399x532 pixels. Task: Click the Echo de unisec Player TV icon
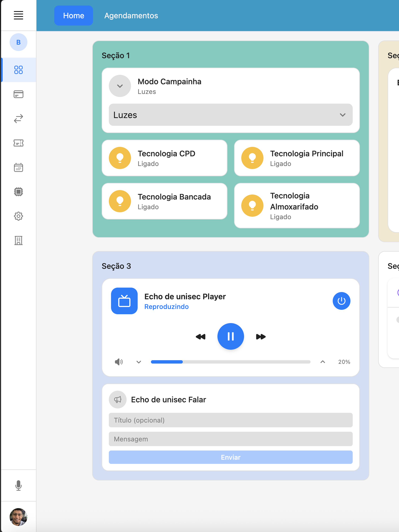pyautogui.click(x=124, y=301)
